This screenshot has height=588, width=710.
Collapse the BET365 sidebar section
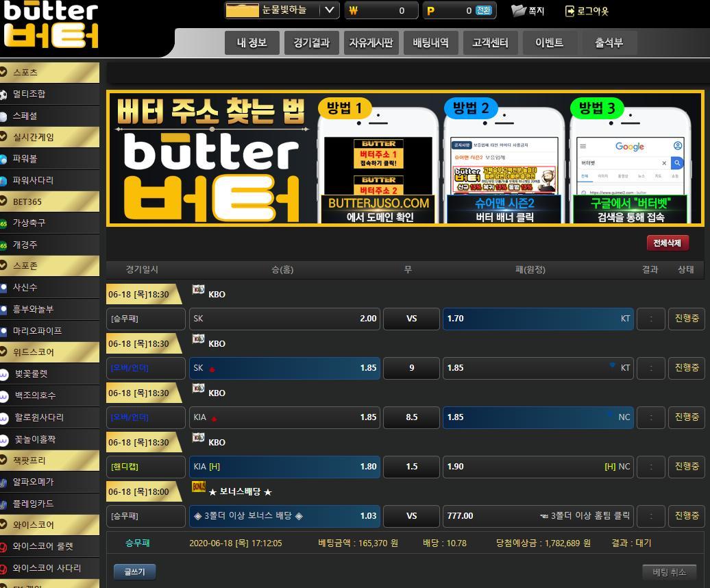(3, 201)
